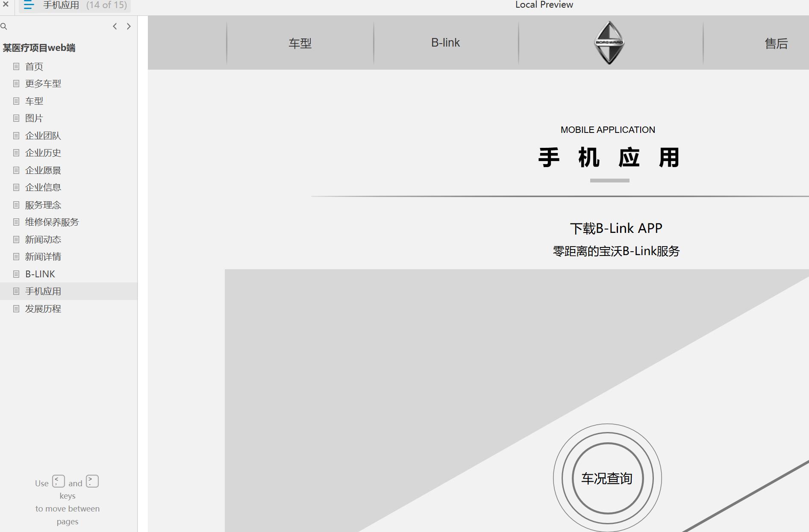Close the sidebar with the X icon
This screenshot has width=809, height=532.
click(6, 5)
